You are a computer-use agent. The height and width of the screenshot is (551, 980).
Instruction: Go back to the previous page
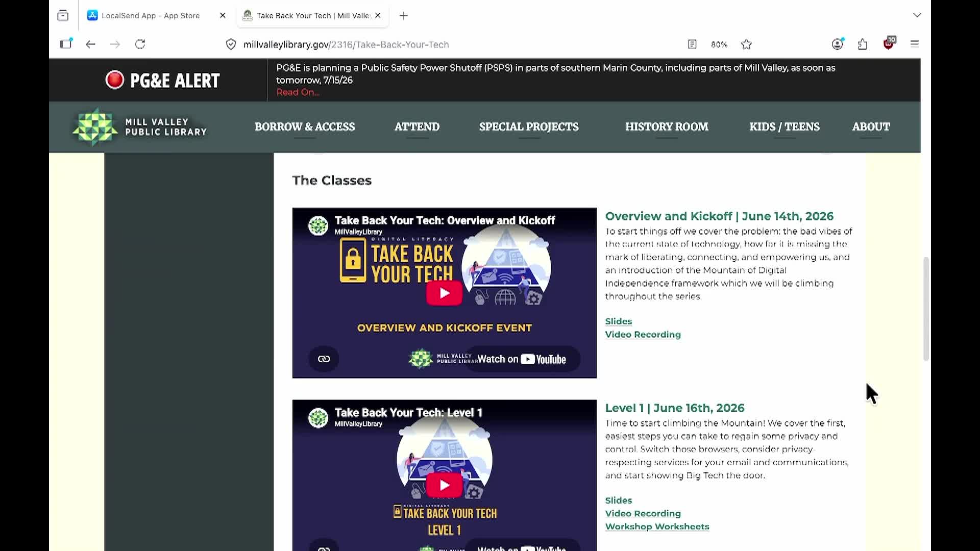90,44
